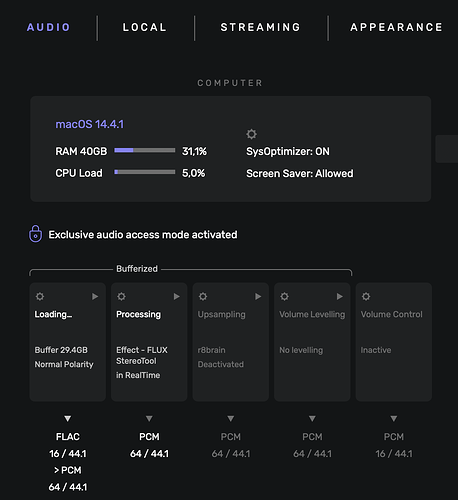Go to the STREAMING tab
This screenshot has width=458, height=500.
[x=261, y=27]
